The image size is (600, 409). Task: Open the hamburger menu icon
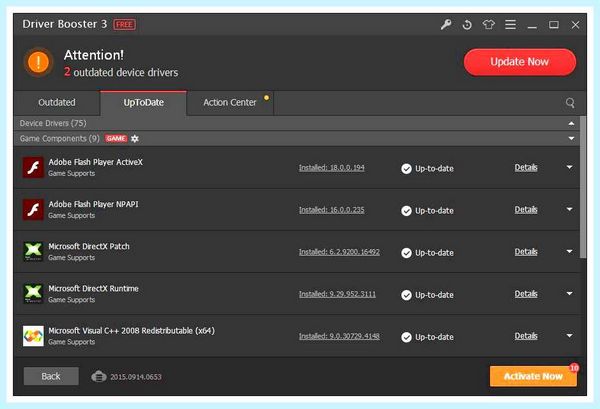click(510, 25)
